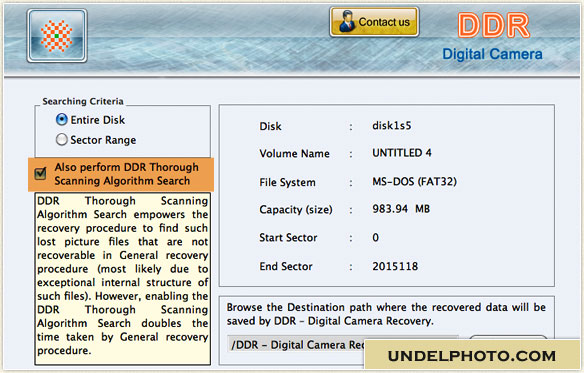Click the Digital Camera title text
The width and height of the screenshot is (584, 373).
click(x=492, y=54)
